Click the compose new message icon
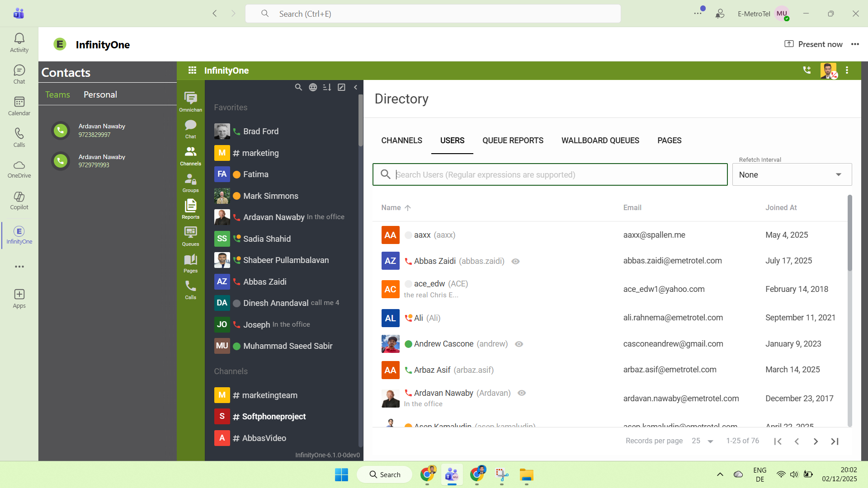Screen dimensions: 868x488 pos(341,87)
